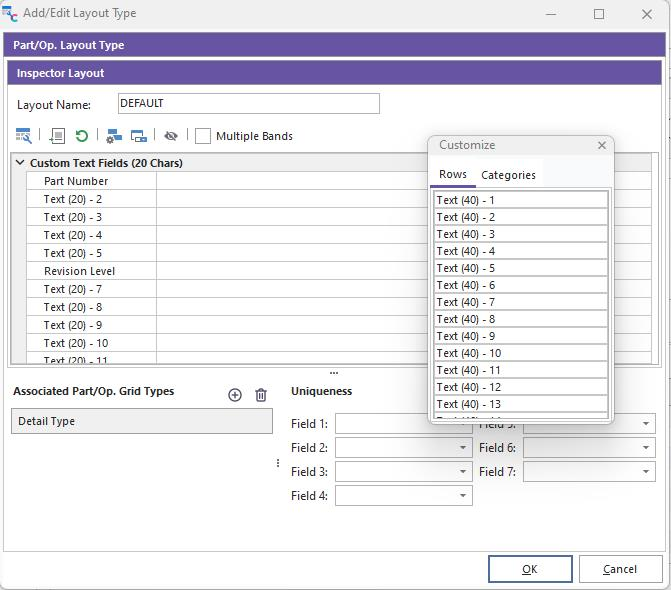The image size is (671, 590).
Task: Click the Cancel button
Action: click(x=619, y=569)
